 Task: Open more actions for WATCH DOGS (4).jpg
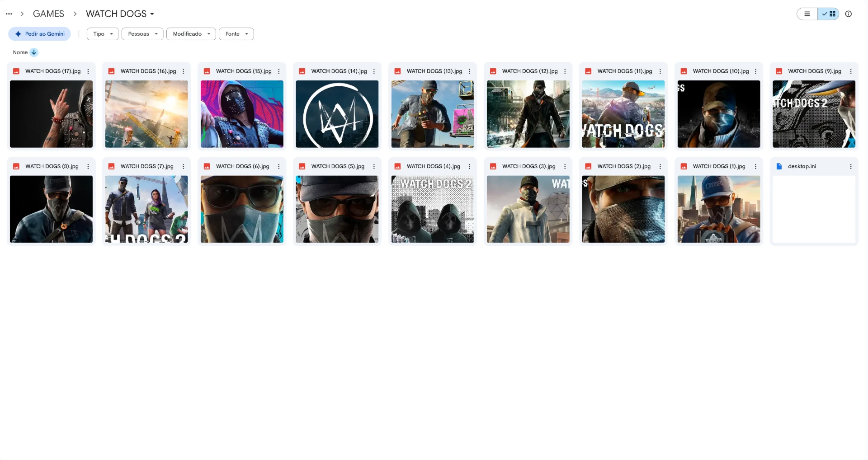(x=469, y=166)
